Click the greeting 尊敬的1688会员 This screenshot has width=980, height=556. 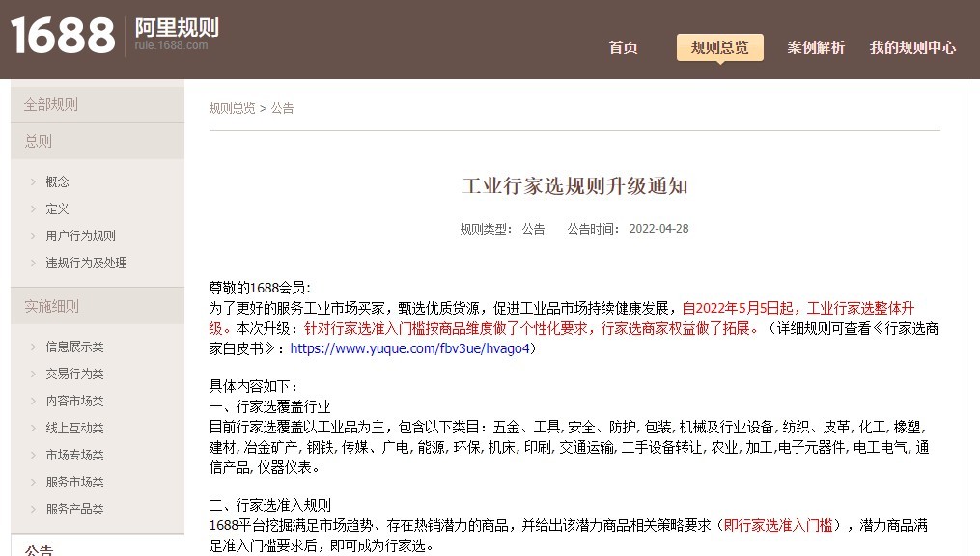(x=260, y=288)
